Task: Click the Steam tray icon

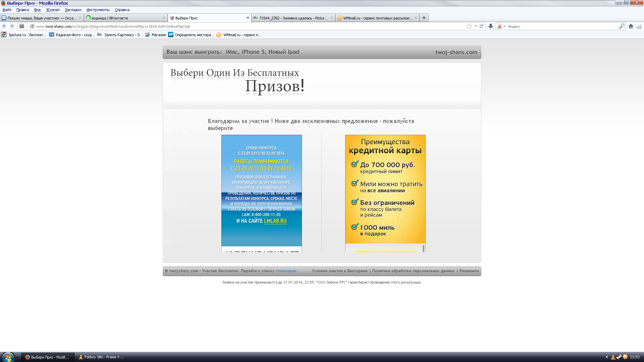Action: [x=619, y=357]
